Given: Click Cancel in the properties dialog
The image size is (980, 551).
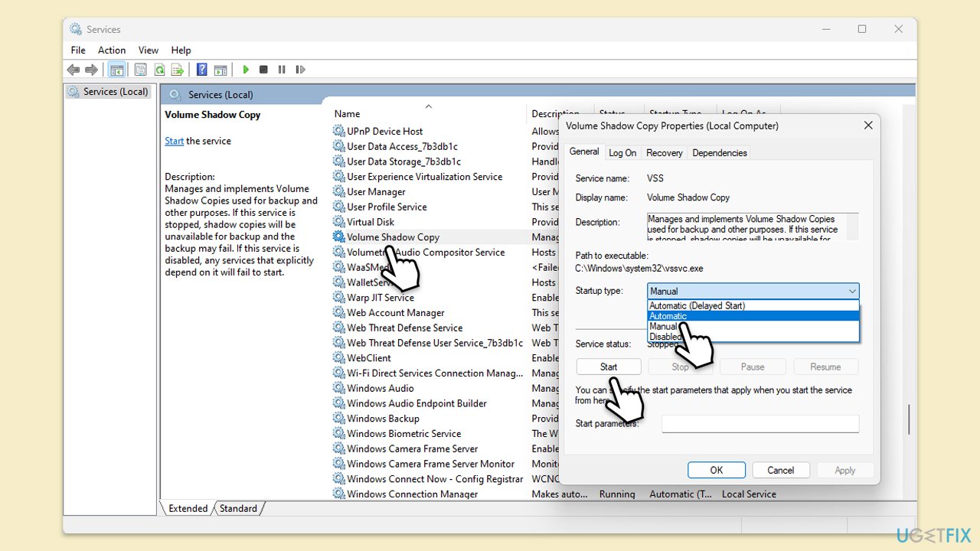Looking at the screenshot, I should 781,471.
